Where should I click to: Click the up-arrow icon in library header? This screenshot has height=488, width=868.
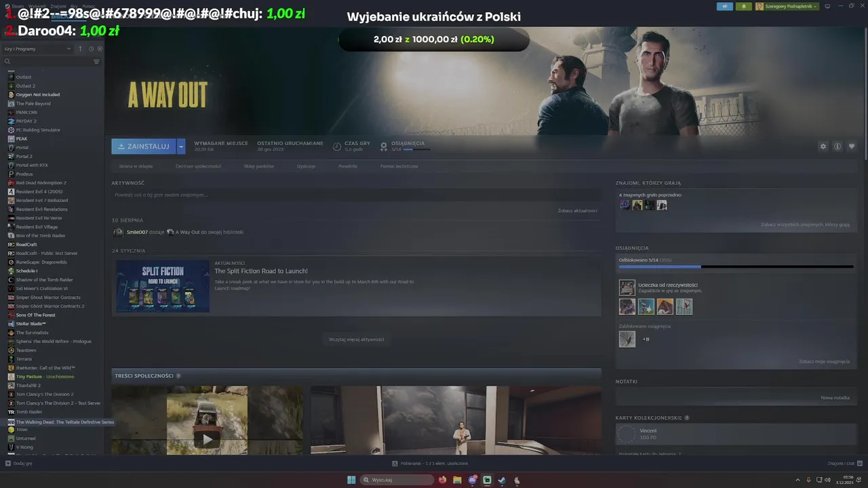click(x=80, y=49)
